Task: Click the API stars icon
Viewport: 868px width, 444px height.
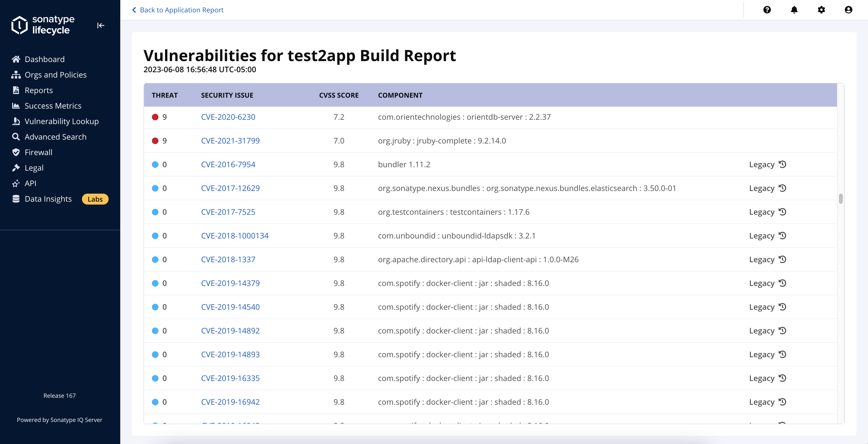Action: pos(16,183)
